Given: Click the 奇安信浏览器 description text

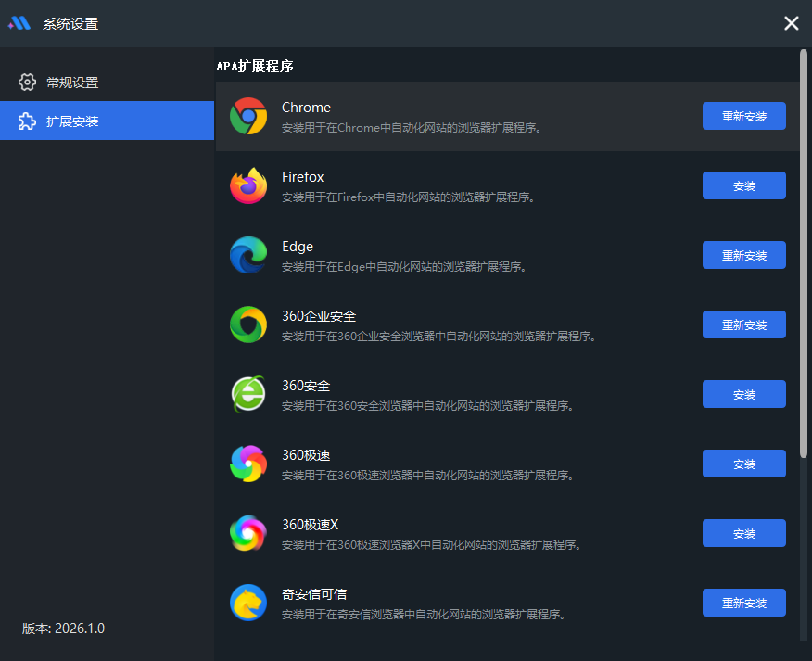Looking at the screenshot, I should [424, 615].
